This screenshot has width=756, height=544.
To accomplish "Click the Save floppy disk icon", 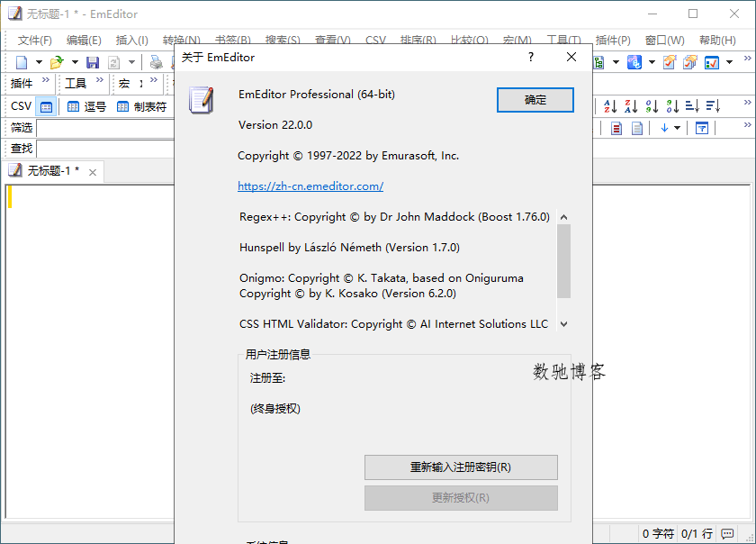I will pos(93,62).
